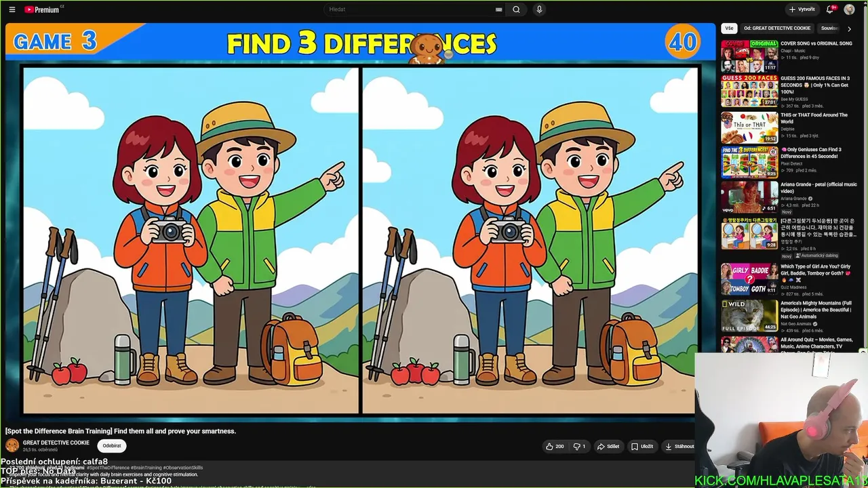Image resolution: width=868 pixels, height=488 pixels.
Task: Open the account avatar menu
Action: coord(849,9)
